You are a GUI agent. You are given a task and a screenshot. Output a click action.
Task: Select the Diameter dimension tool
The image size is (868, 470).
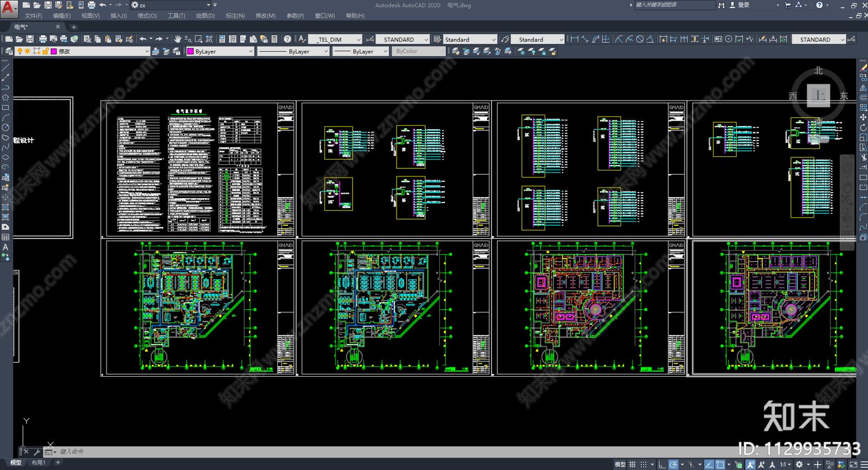(640, 39)
